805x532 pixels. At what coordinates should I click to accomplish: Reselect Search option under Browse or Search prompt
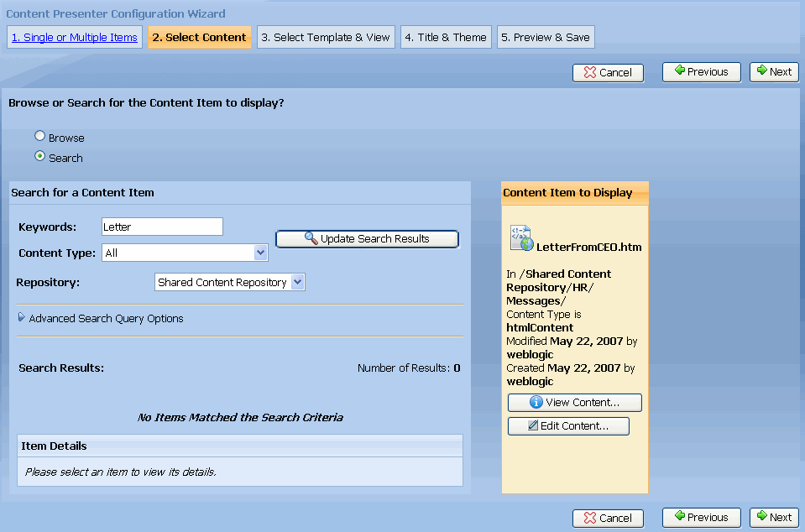(x=39, y=155)
